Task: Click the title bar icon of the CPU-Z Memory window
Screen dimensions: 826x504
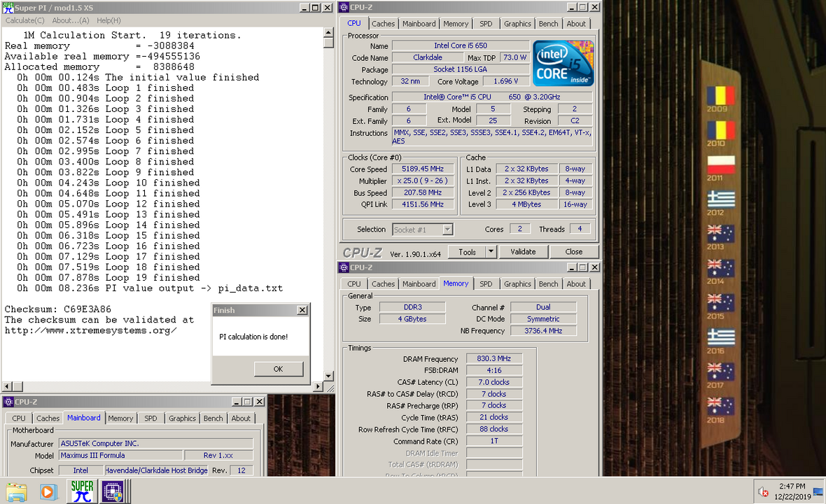Action: (344, 267)
